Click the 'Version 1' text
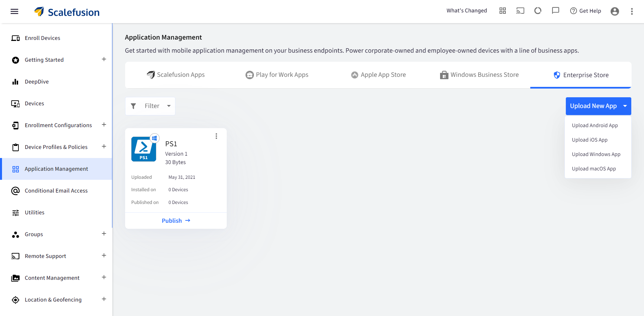 [176, 154]
